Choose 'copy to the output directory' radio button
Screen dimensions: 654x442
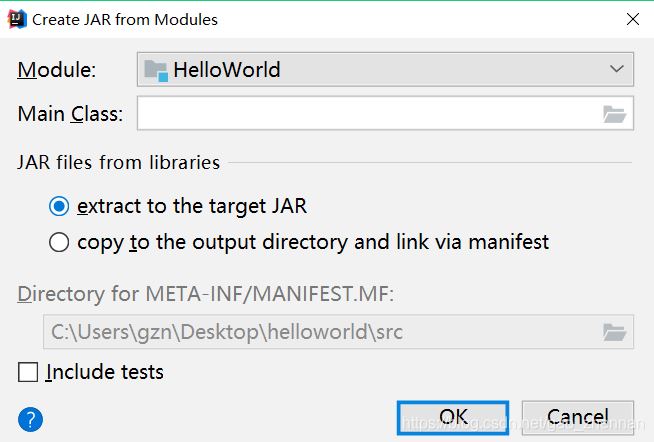click(x=59, y=242)
